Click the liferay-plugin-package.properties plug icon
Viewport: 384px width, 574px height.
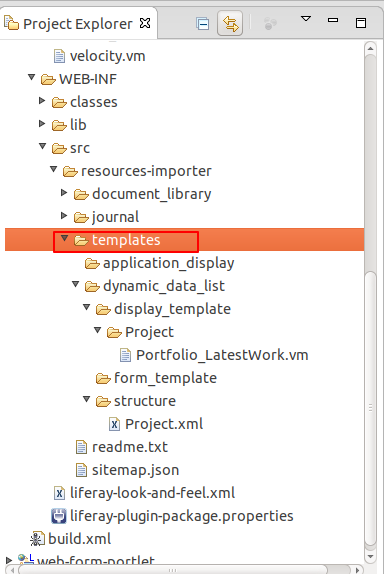pyautogui.click(x=59, y=516)
